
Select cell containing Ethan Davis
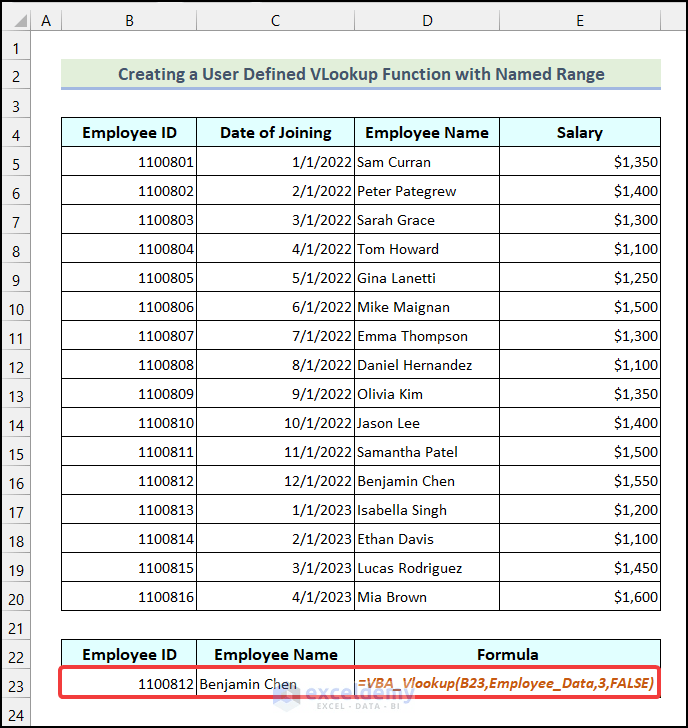[x=427, y=539]
